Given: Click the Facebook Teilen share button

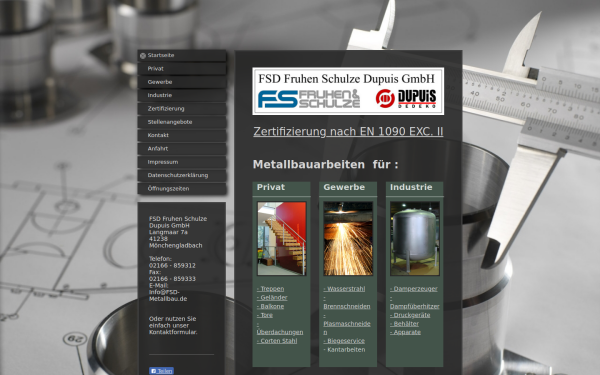Looking at the screenshot, I should click(161, 371).
